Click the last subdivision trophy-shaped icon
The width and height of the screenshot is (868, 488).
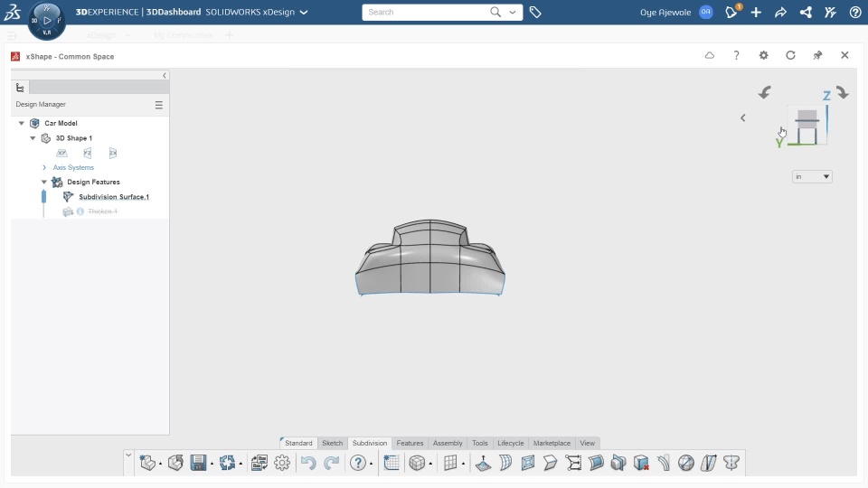(x=731, y=463)
